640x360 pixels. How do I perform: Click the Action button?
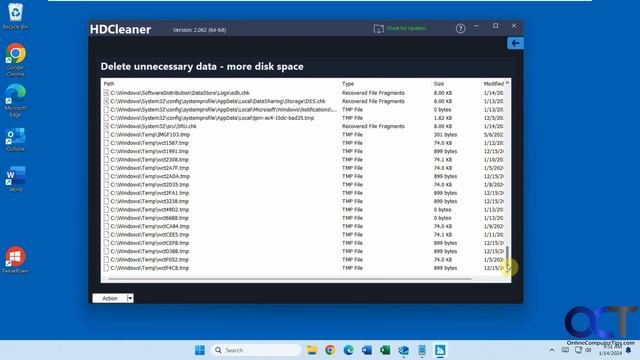click(x=109, y=298)
